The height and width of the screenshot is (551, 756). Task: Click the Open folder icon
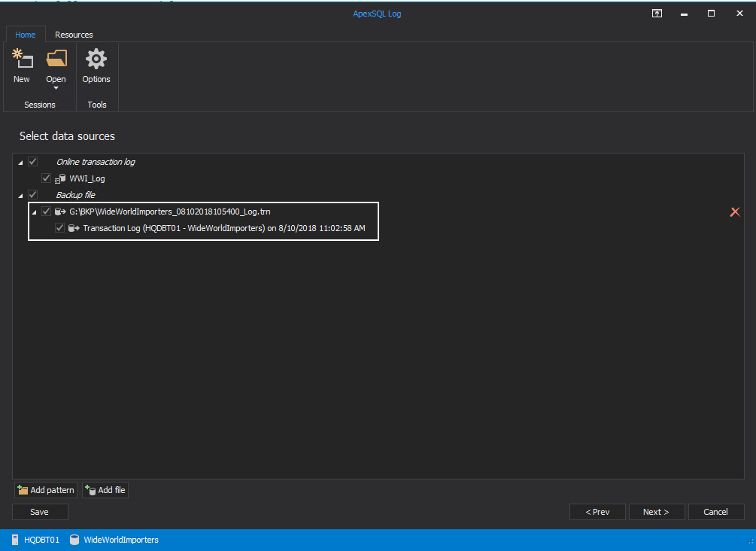pyautogui.click(x=56, y=59)
